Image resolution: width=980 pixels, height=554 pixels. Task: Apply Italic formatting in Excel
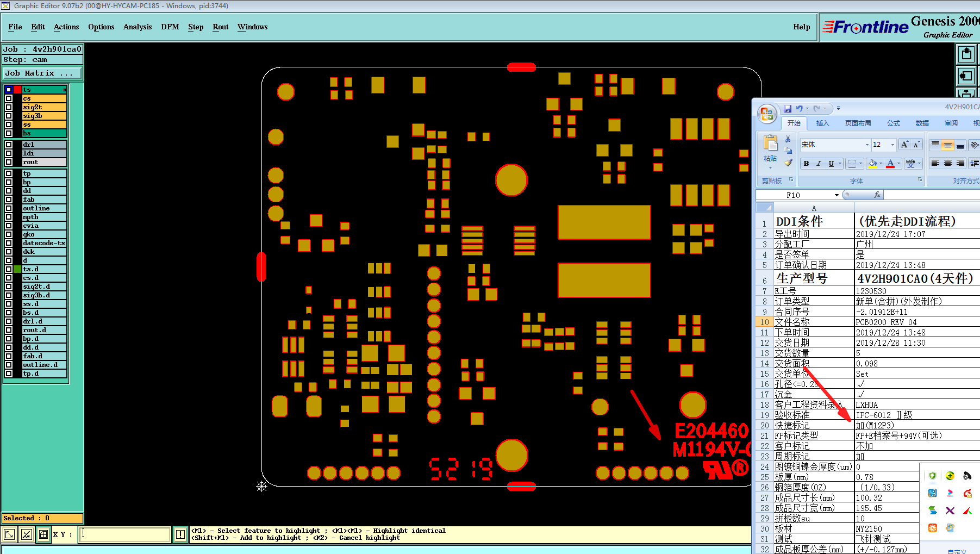pos(819,164)
